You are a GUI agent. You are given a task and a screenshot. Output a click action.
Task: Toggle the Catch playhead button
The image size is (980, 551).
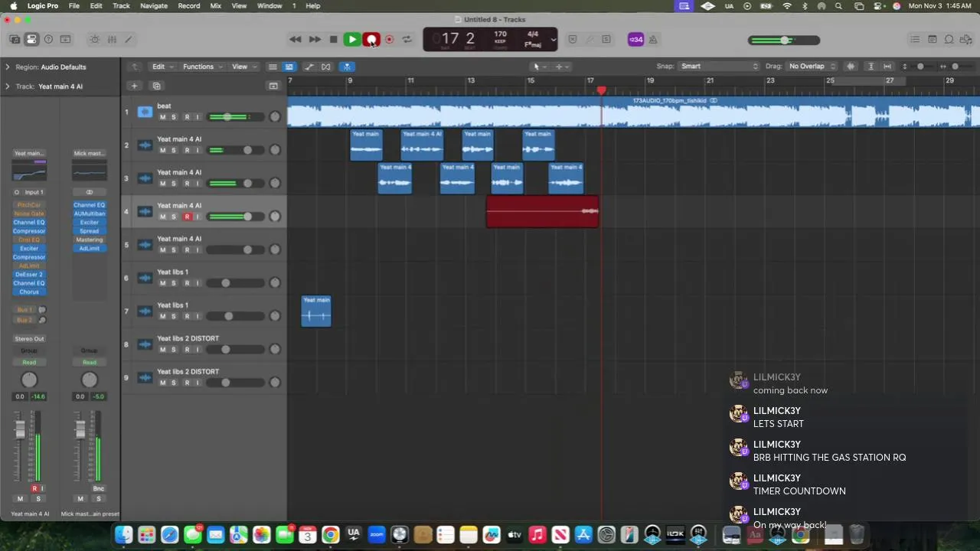point(347,67)
